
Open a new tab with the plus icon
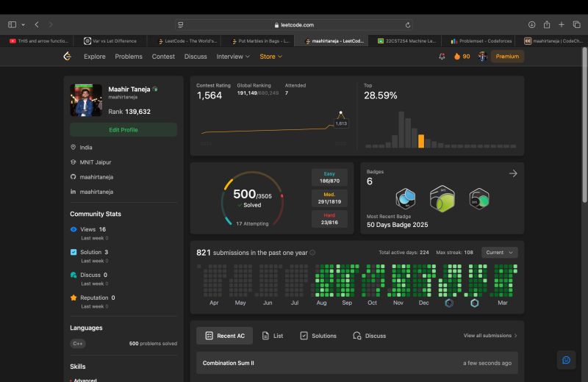click(562, 24)
